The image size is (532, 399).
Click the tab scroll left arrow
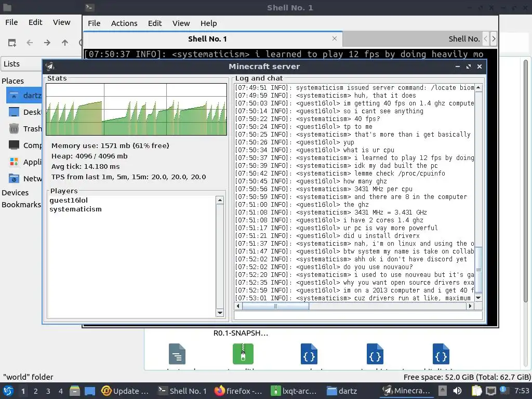[x=486, y=39]
